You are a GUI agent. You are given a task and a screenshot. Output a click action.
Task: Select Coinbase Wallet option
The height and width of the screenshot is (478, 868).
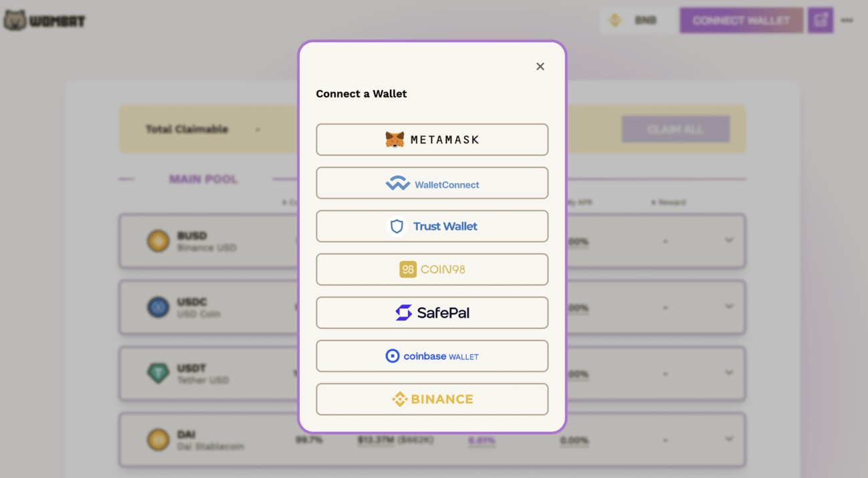pyautogui.click(x=432, y=356)
